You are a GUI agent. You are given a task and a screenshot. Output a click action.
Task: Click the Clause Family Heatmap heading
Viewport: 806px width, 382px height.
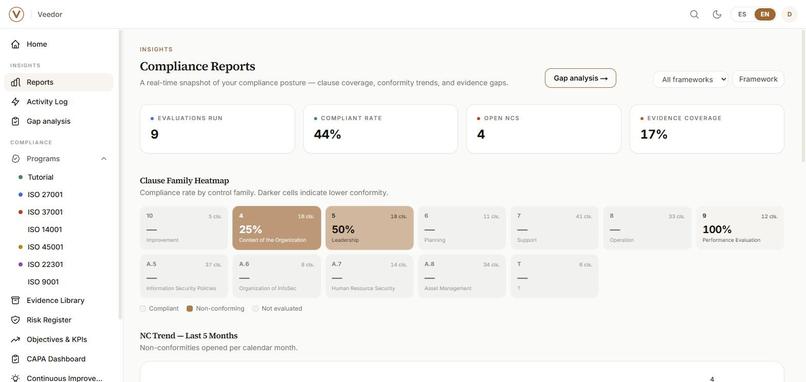tap(185, 180)
